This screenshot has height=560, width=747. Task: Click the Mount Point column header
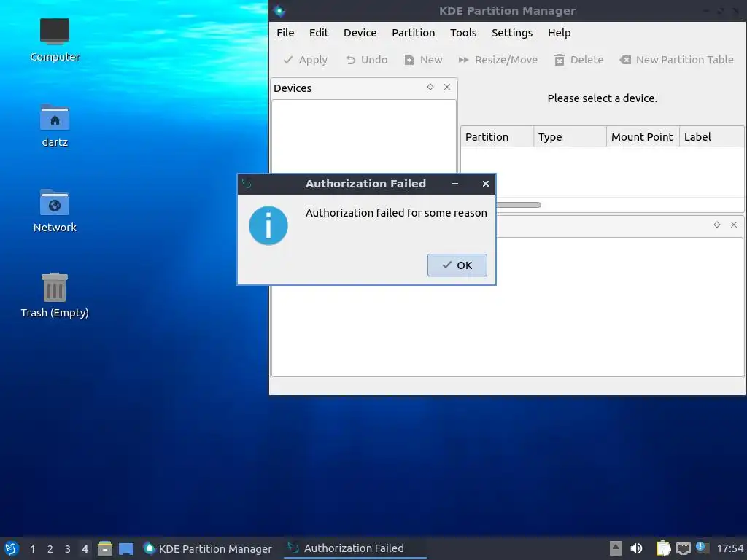pyautogui.click(x=643, y=137)
